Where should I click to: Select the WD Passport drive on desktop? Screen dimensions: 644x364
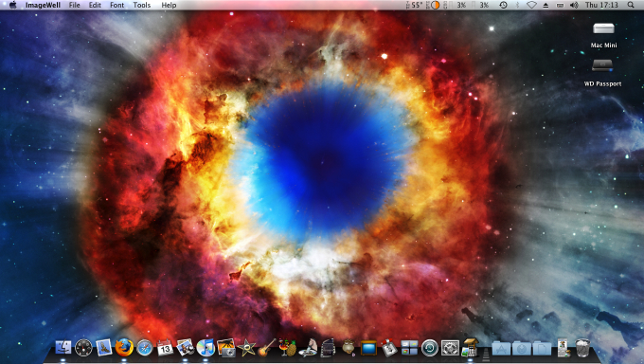pyautogui.click(x=602, y=65)
